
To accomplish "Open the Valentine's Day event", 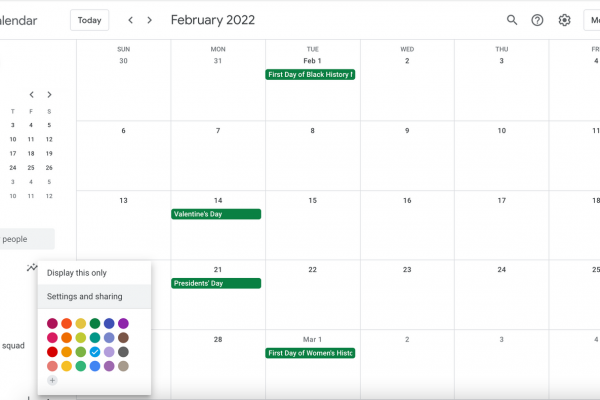I will (x=216, y=214).
